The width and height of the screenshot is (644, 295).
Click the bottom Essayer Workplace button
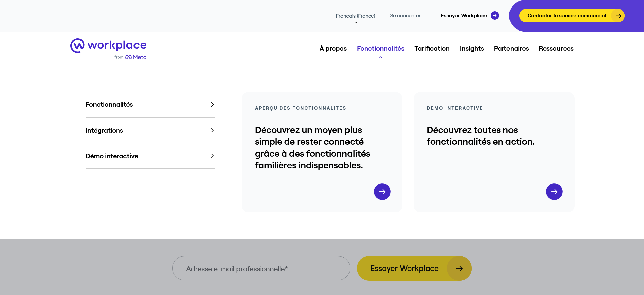click(414, 269)
